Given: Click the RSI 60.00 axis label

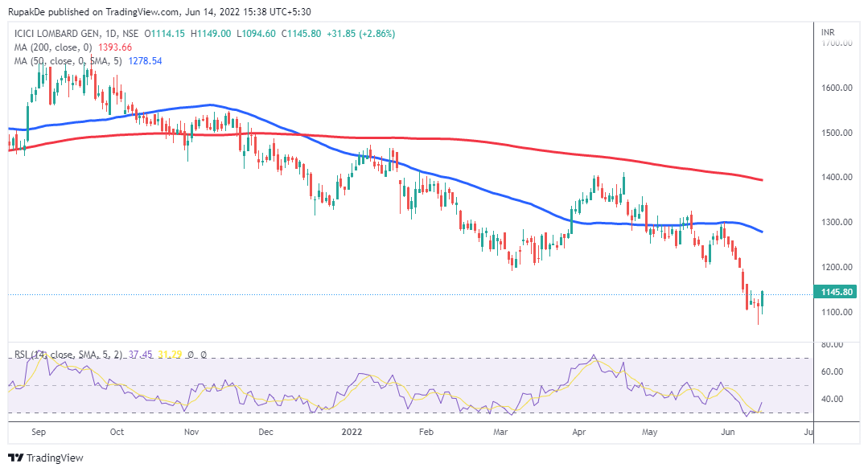Looking at the screenshot, I should pos(832,371).
